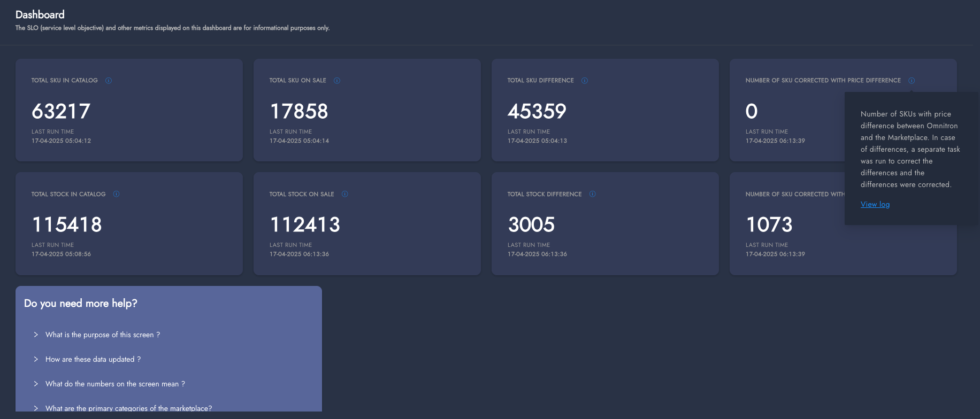Click info icon next to Total SKU on Sale

click(x=337, y=81)
